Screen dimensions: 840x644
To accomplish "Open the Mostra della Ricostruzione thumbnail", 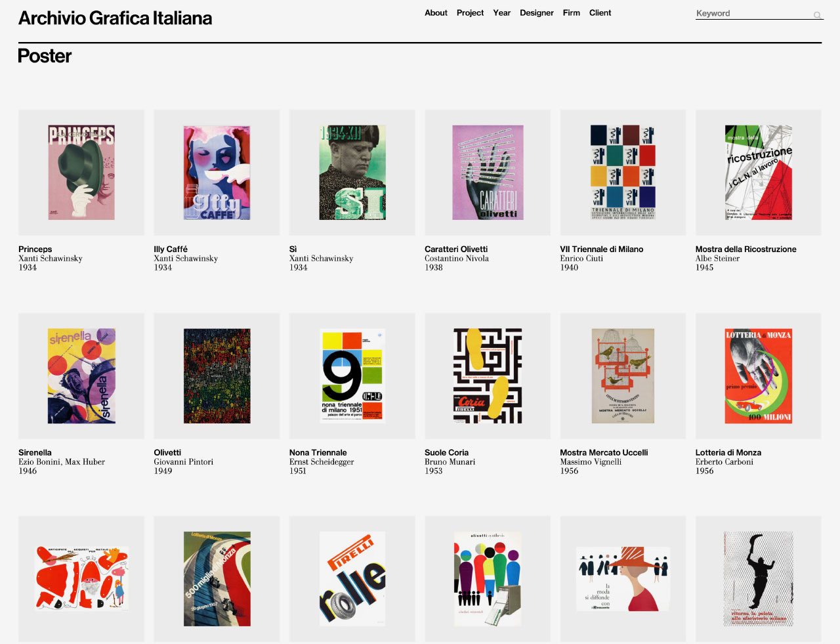I will [759, 173].
